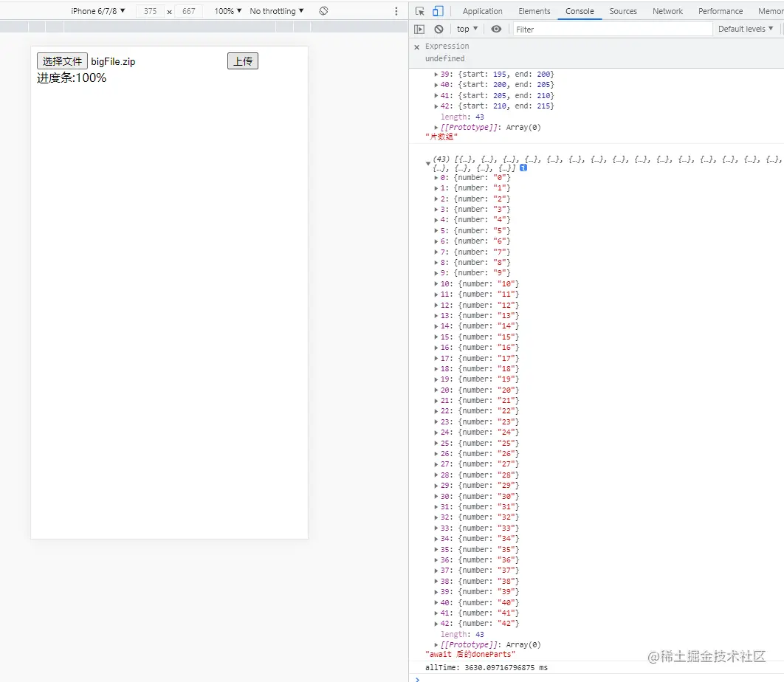Expand entry 42: {start: 210, end: 215}
This screenshot has width=784, height=682.
pos(436,106)
